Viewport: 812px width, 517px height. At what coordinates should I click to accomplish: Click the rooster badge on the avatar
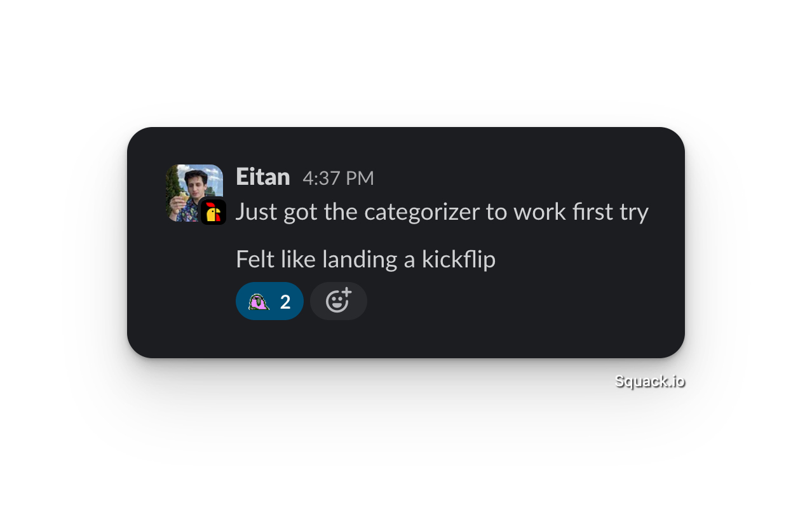(x=213, y=212)
